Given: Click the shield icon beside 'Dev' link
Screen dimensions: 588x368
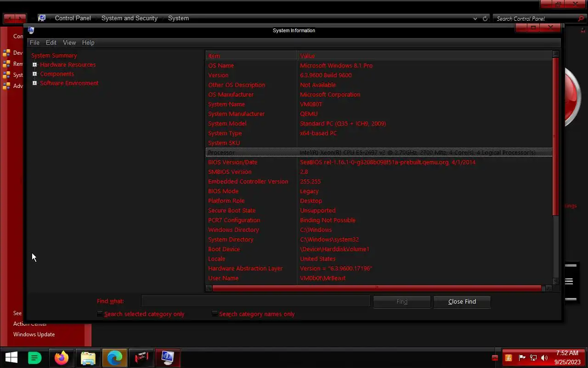Looking at the screenshot, I should coord(6,53).
